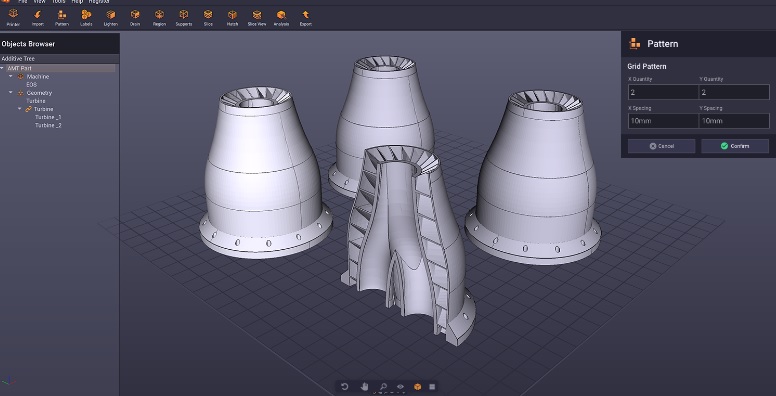Open the Supports tool
Image resolution: width=776 pixels, height=396 pixels.
tap(184, 18)
